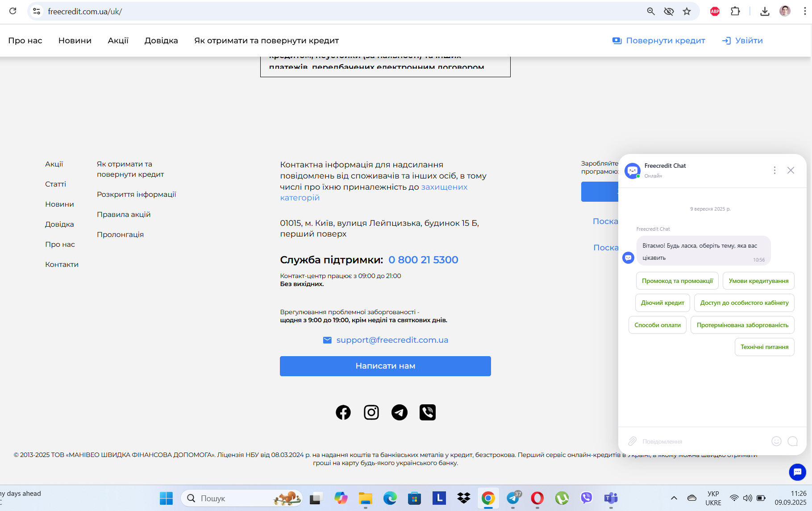Open the emoji picker in chat
Image resolution: width=812 pixels, height=511 pixels.
(x=776, y=441)
